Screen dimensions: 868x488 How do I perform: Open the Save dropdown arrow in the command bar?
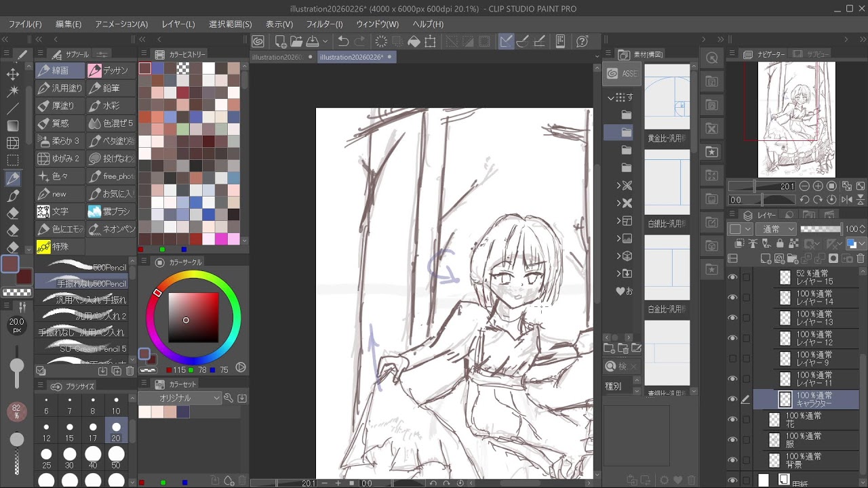[325, 41]
